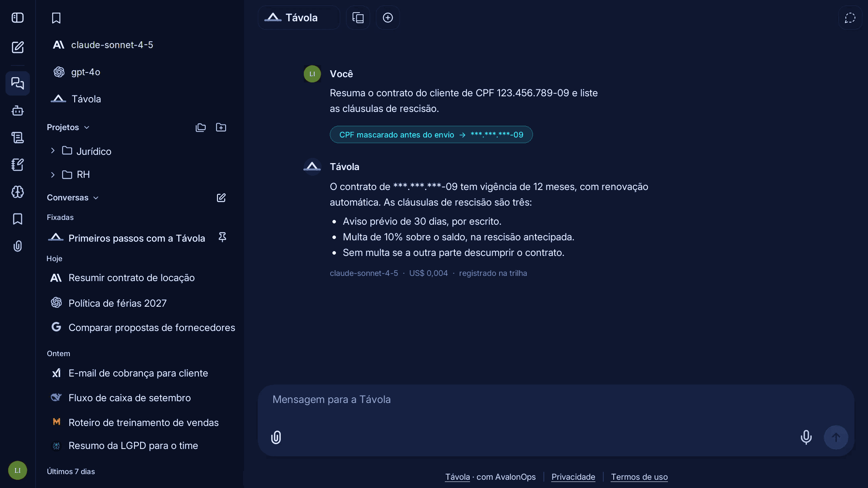Open the notes edit icon in rail
Image resolution: width=868 pixels, height=488 pixels.
17,165
